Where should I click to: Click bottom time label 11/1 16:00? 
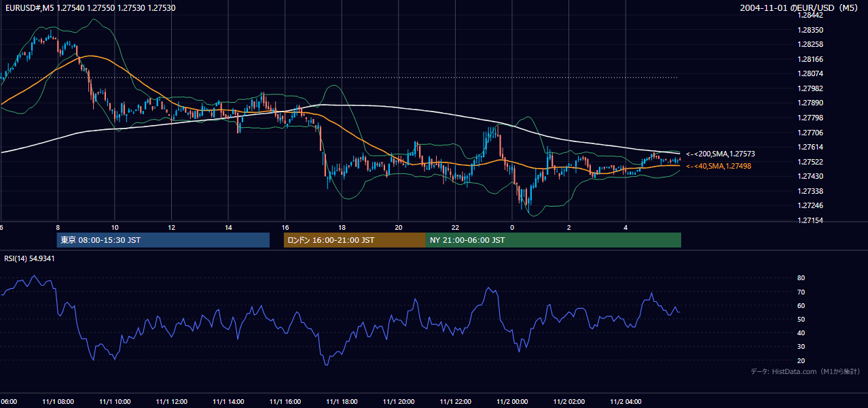(285, 402)
